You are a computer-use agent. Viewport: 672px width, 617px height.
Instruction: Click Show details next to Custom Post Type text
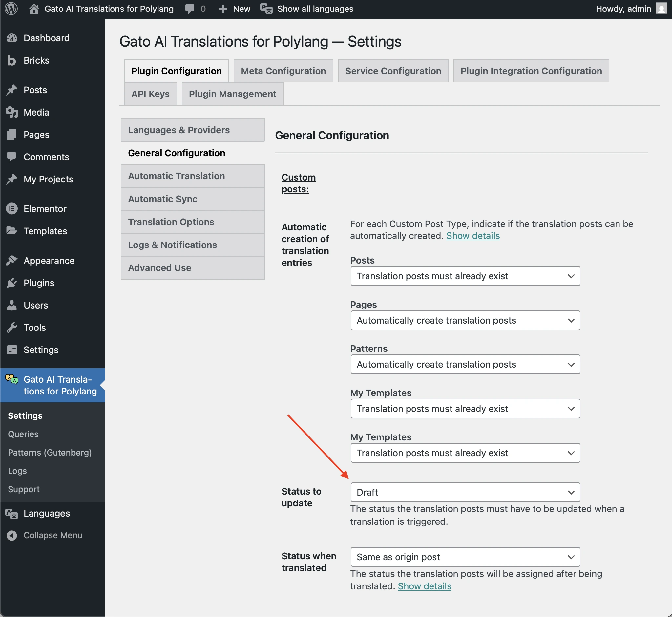tap(473, 235)
